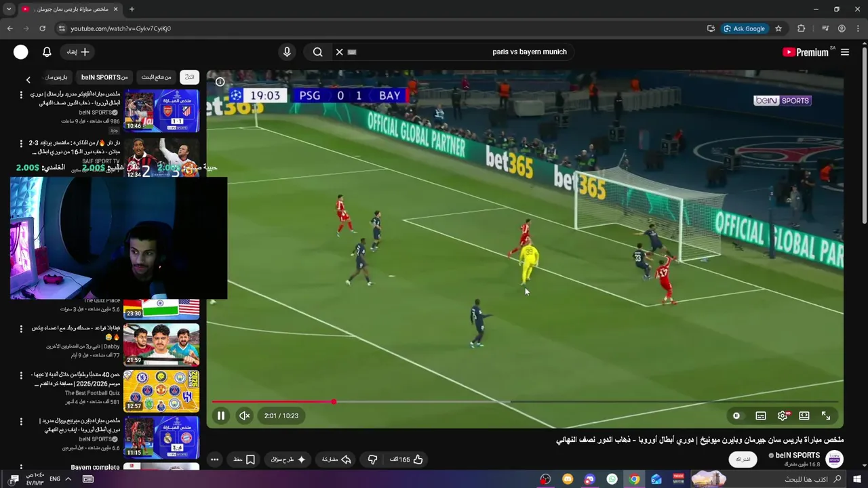Screen dimensions: 868x488
Task: Open options menu for the SAIF SPORT TV video
Action: point(22,143)
